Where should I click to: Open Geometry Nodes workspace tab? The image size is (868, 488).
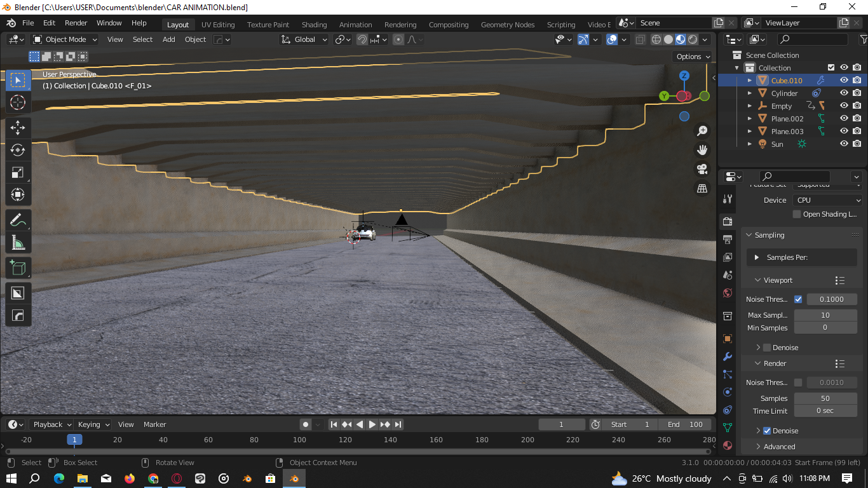[508, 25]
